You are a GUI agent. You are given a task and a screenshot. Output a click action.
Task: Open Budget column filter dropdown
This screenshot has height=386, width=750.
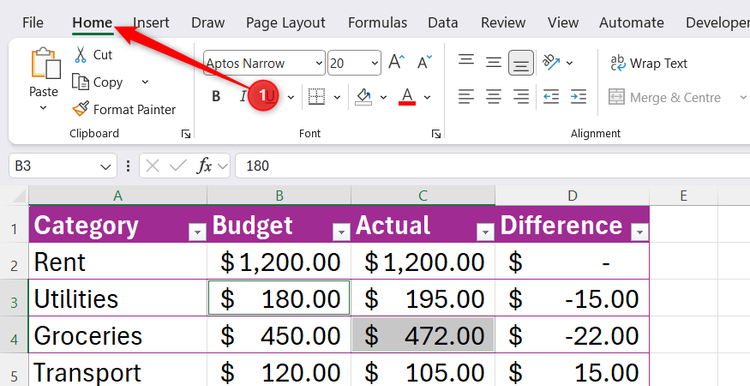341,232
